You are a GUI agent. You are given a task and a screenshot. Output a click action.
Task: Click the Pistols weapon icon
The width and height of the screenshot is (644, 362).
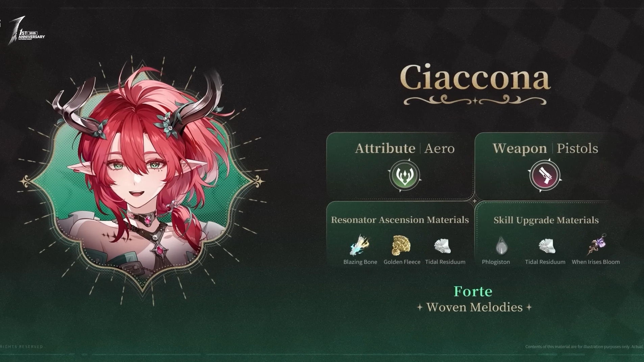pyautogui.click(x=545, y=175)
